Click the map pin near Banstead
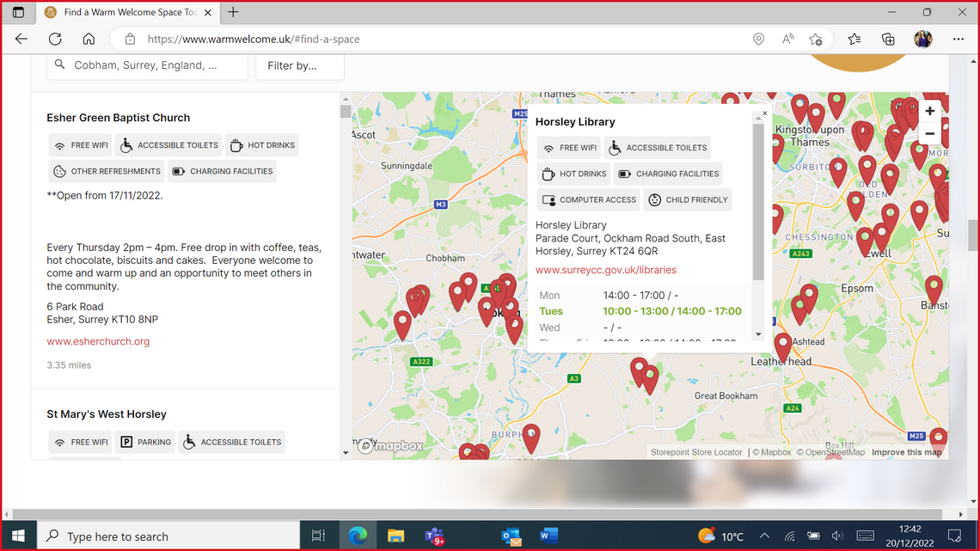This screenshot has width=980, height=551. click(x=934, y=289)
